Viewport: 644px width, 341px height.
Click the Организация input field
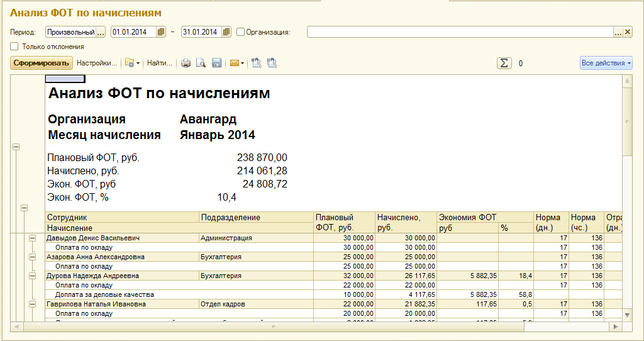(x=460, y=31)
